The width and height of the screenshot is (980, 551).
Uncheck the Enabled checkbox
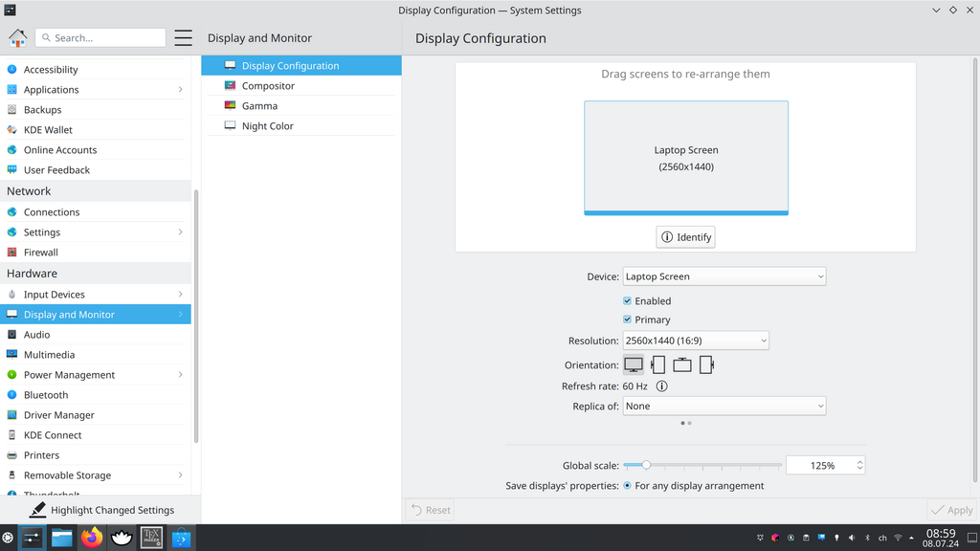[x=628, y=301]
